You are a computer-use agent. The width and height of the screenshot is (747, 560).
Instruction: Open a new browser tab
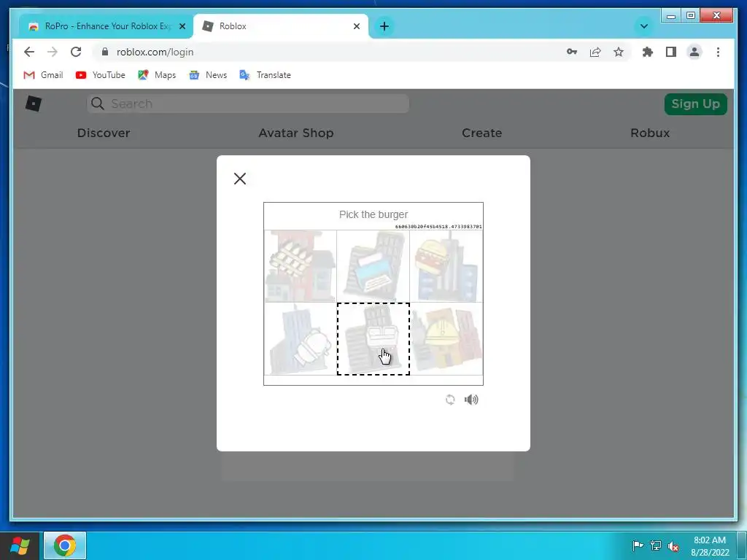point(384,26)
